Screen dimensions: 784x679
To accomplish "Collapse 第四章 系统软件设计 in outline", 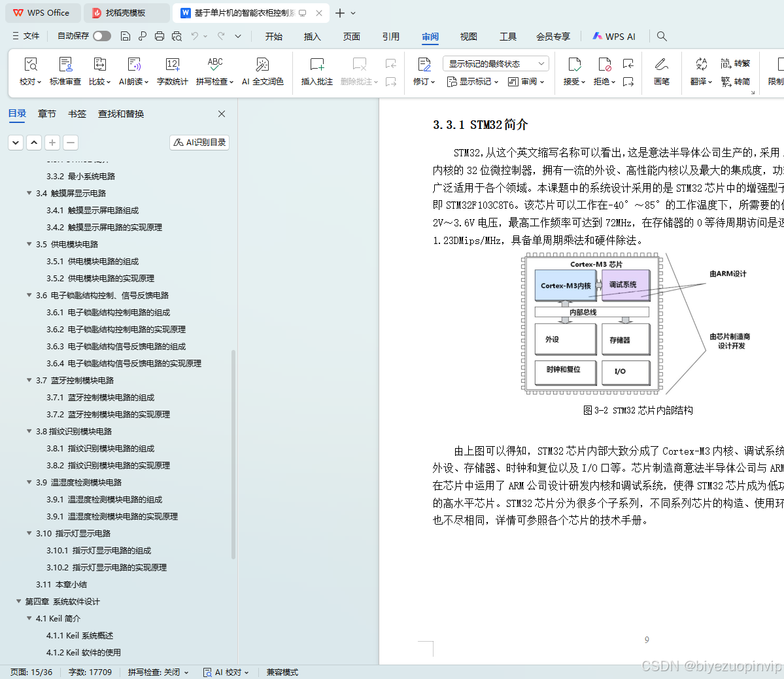I will pyautogui.click(x=19, y=601).
